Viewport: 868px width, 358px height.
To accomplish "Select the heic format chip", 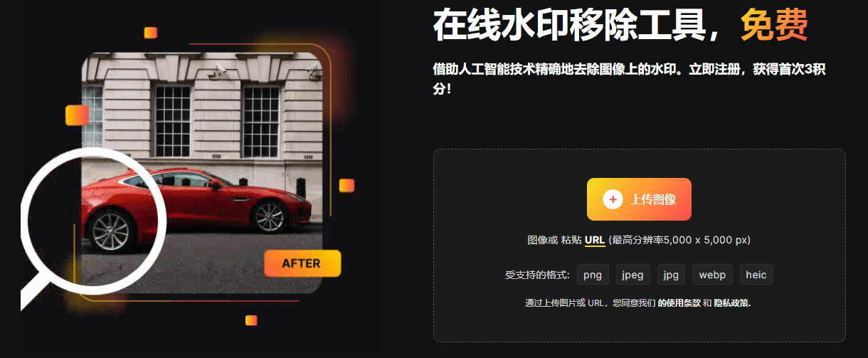I will [756, 275].
